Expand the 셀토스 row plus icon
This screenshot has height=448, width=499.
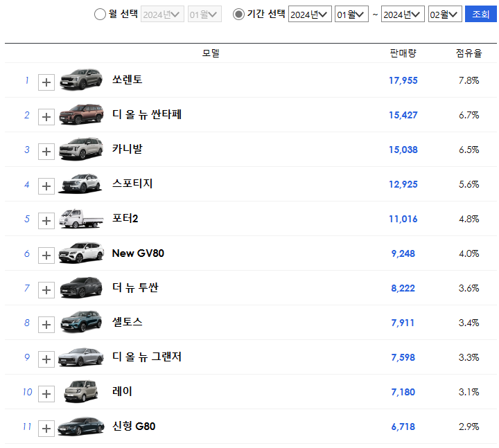(x=46, y=325)
